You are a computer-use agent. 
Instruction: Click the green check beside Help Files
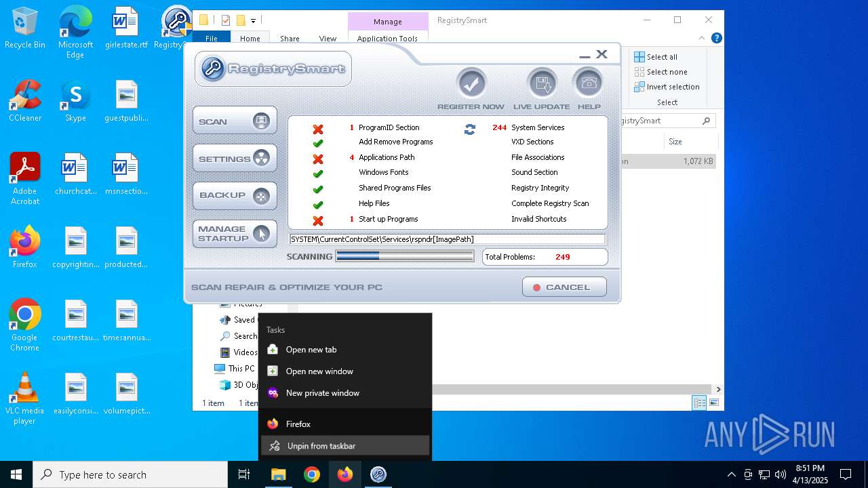[317, 205]
